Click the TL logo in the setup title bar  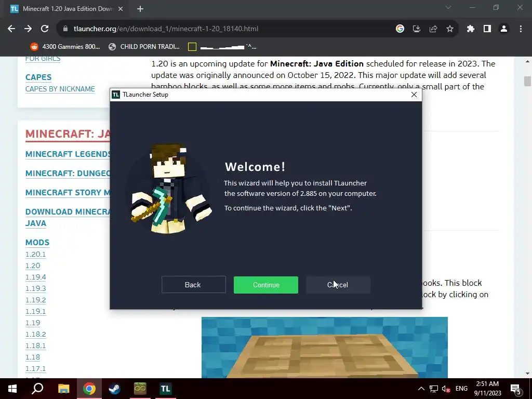coord(116,95)
